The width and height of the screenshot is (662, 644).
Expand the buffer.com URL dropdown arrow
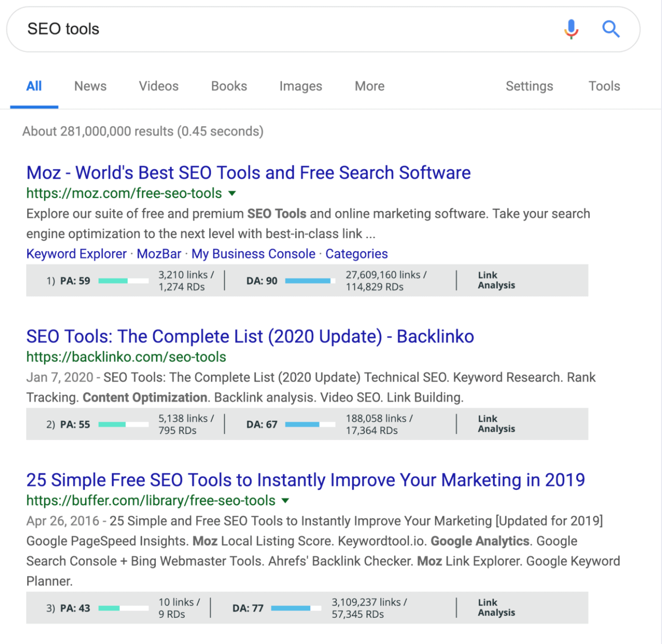[286, 501]
